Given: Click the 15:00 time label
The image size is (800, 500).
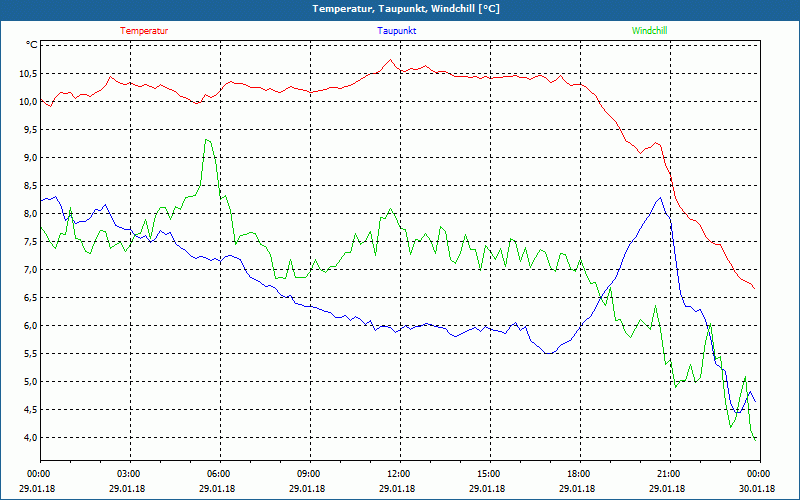Looking at the screenshot, I should click(487, 474).
